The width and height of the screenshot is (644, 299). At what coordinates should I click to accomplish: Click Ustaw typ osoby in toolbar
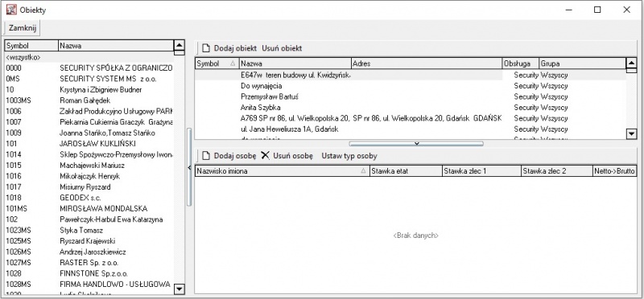pos(349,156)
